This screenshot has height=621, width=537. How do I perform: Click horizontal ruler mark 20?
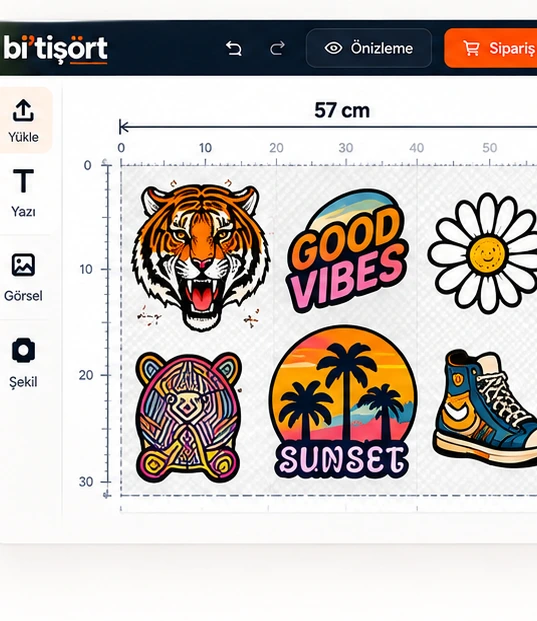pos(276,148)
